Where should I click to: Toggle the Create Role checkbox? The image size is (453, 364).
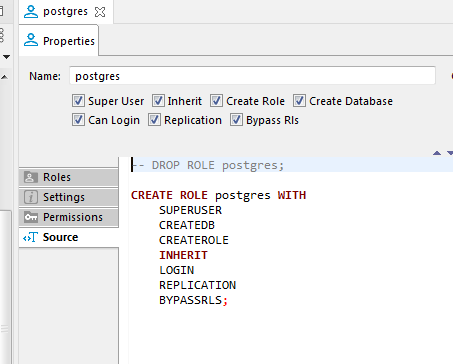216,101
